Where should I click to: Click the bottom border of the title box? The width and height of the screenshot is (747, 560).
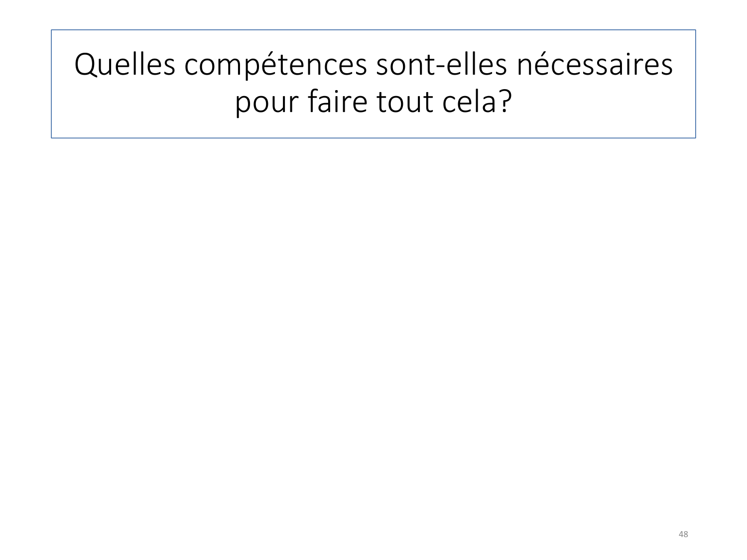click(x=373, y=138)
